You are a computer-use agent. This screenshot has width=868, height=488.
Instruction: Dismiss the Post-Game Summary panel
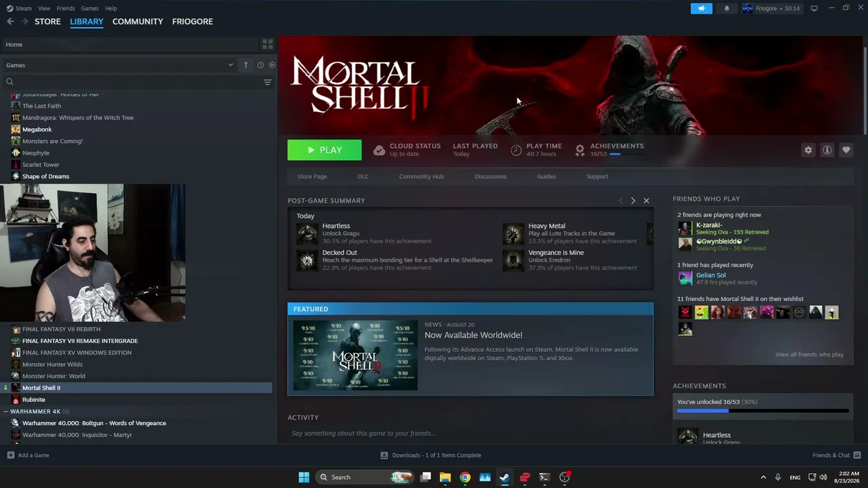pyautogui.click(x=646, y=201)
